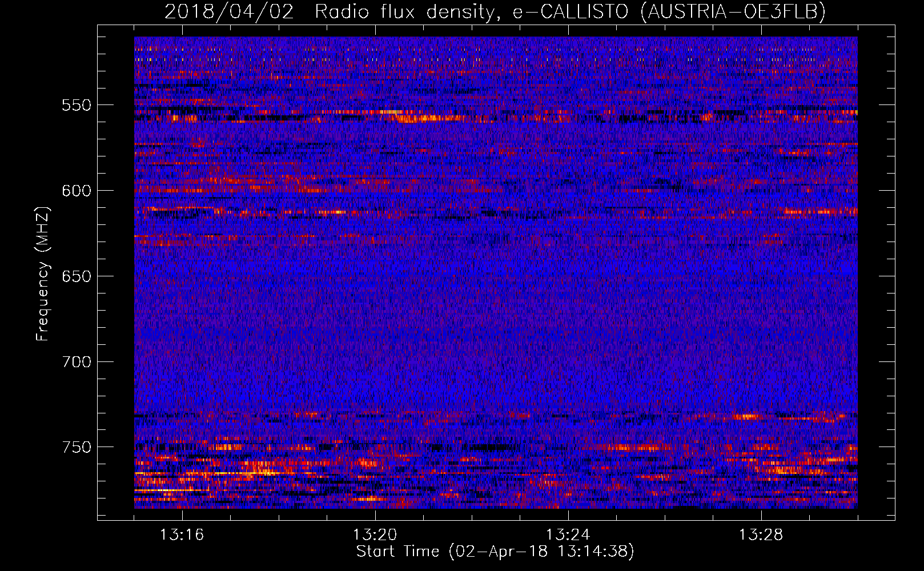This screenshot has height=571, width=924.
Task: Click the 13:24 time tick label
Action: [x=568, y=535]
